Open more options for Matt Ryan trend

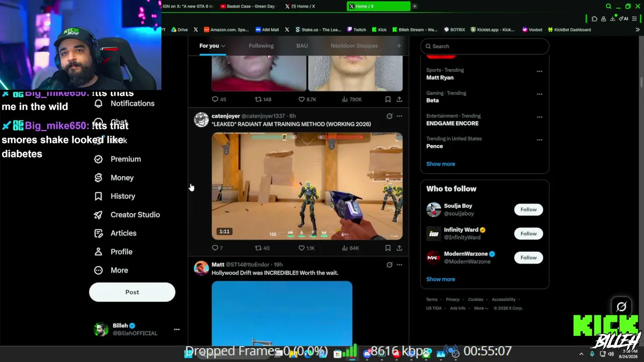pos(539,71)
